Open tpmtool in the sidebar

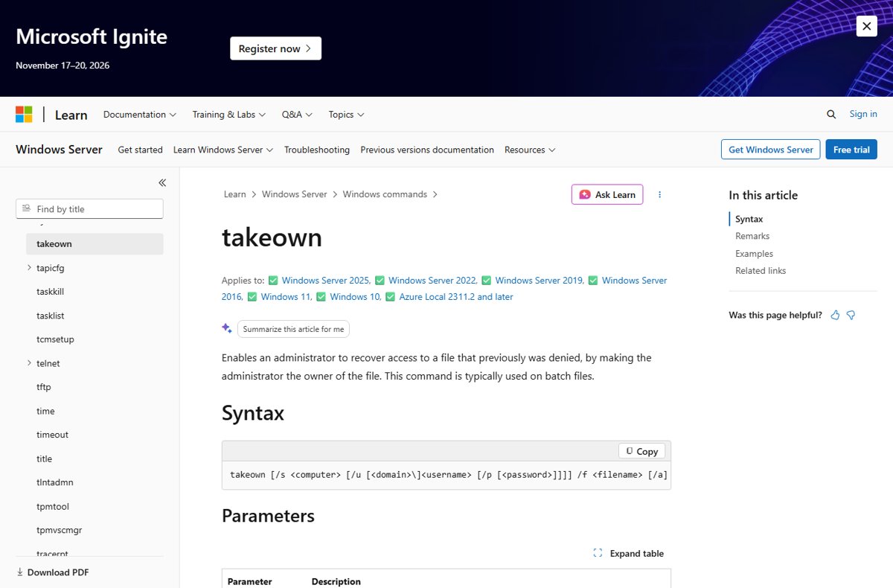click(x=53, y=506)
